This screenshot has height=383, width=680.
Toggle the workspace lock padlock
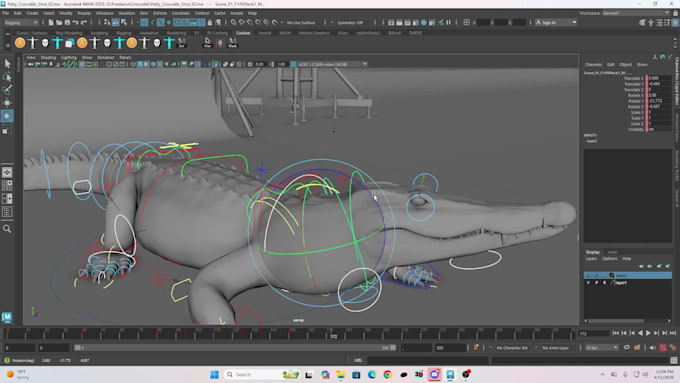tap(675, 13)
